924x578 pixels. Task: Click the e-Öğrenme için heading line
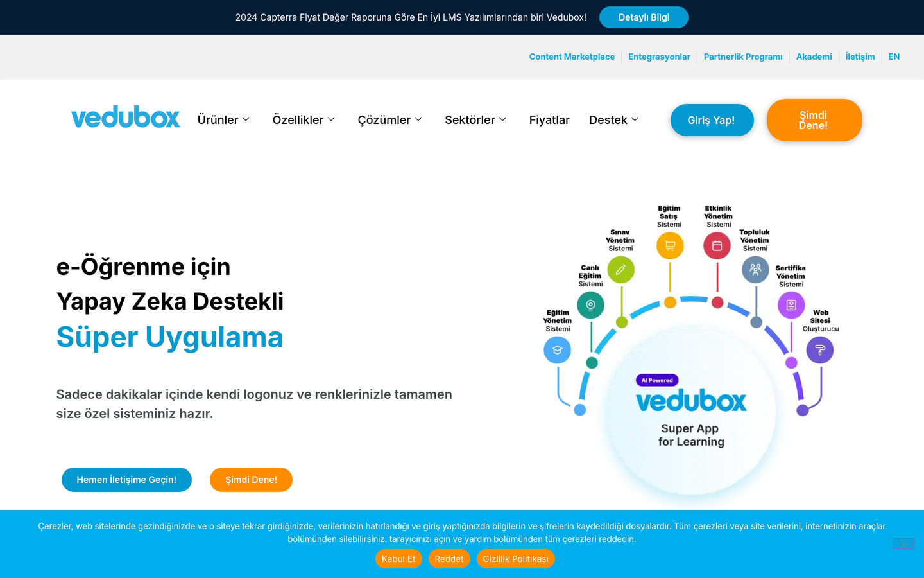[x=143, y=267]
